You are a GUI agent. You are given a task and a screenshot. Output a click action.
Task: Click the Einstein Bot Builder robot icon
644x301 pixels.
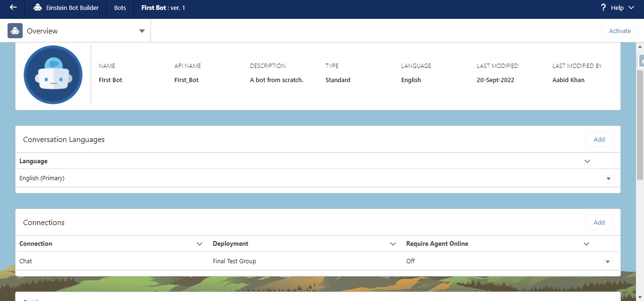(x=38, y=8)
